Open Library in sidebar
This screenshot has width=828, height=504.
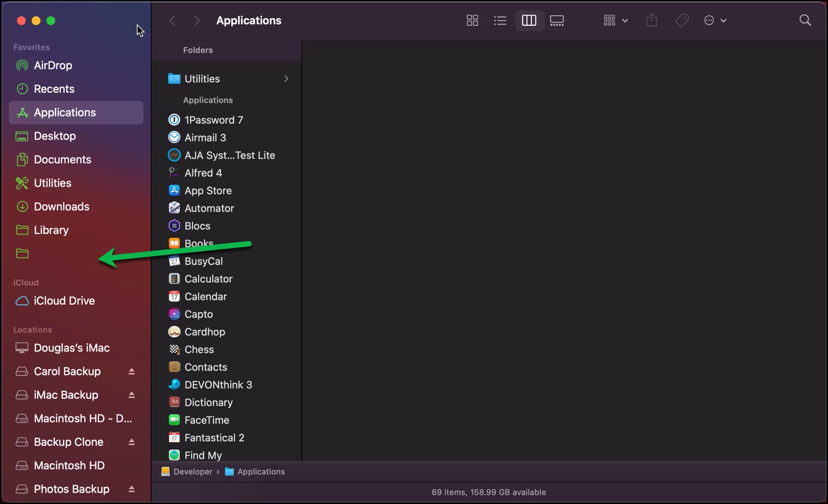coord(76,230)
